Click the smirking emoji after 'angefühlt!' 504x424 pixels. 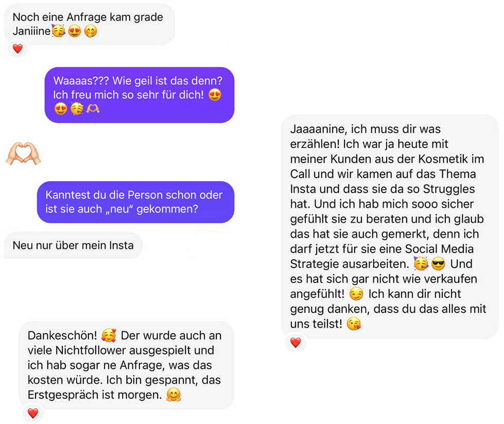[356, 294]
